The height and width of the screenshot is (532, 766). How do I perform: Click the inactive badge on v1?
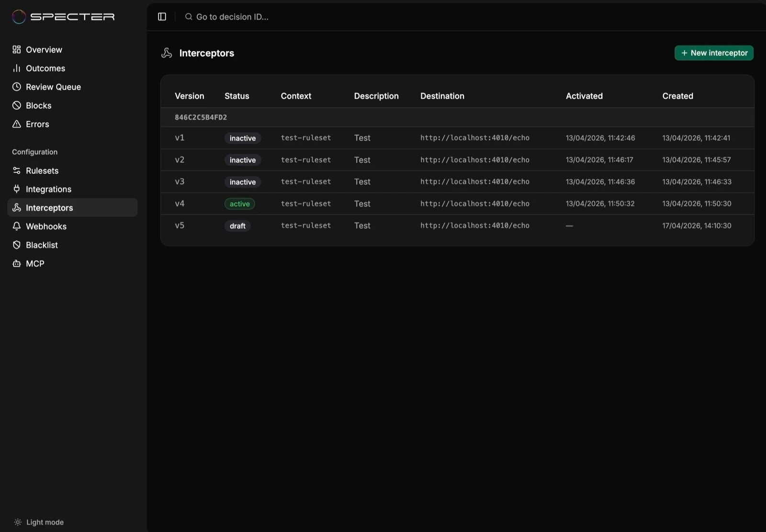click(242, 138)
